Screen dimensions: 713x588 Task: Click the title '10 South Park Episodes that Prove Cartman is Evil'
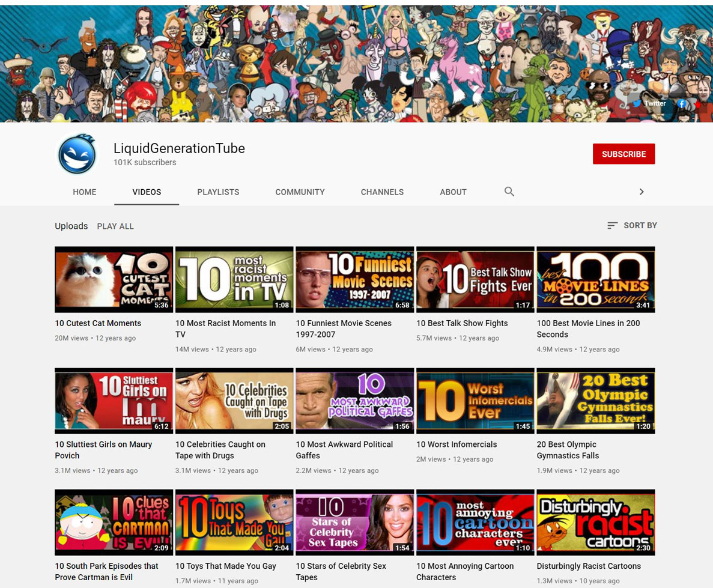(x=107, y=572)
